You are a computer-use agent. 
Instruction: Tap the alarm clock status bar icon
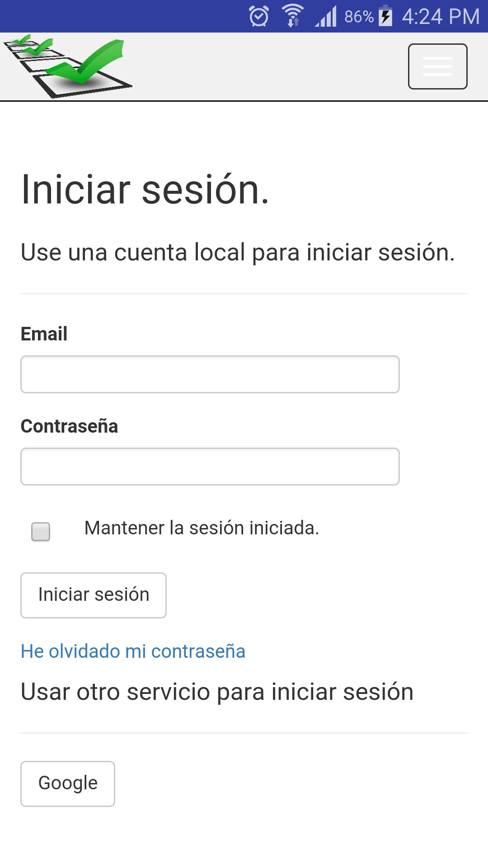258,16
